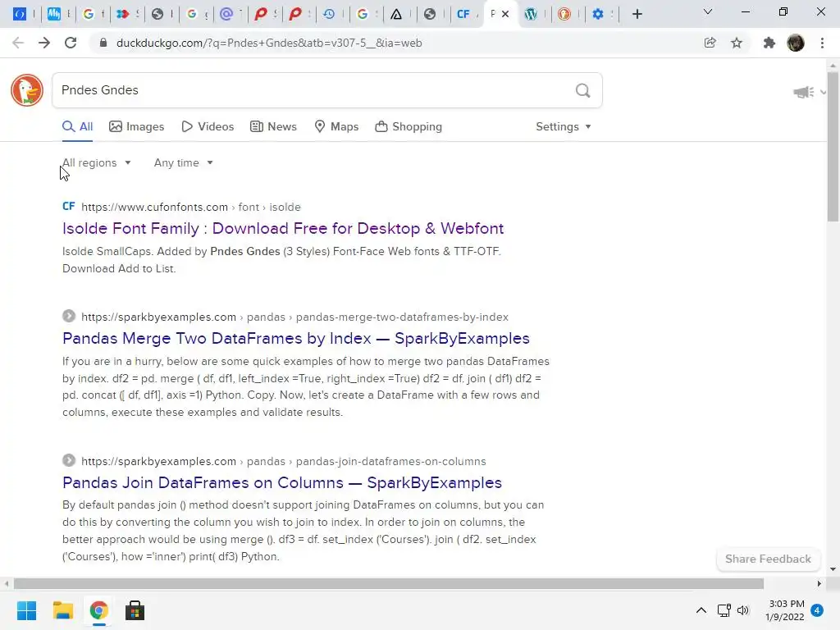This screenshot has width=840, height=630.
Task: Open Microsoft Store from the taskbar
Action: point(135,610)
